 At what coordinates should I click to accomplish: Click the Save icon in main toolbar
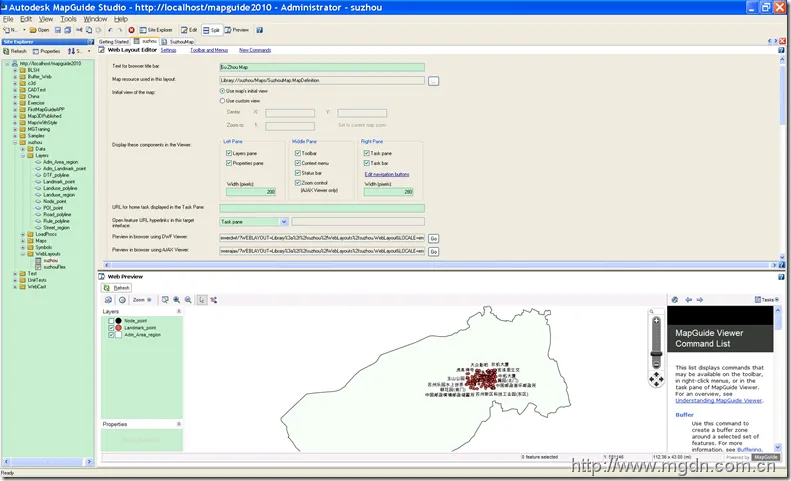[58, 30]
